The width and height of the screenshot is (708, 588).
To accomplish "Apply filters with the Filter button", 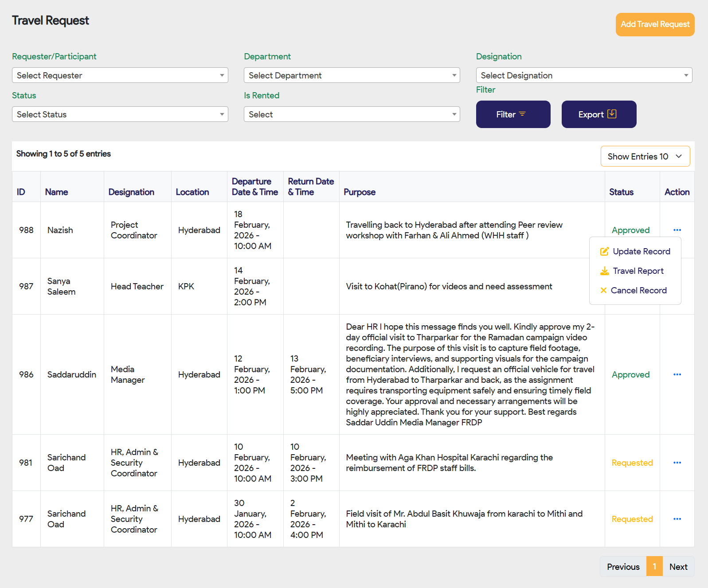I will tap(513, 114).
